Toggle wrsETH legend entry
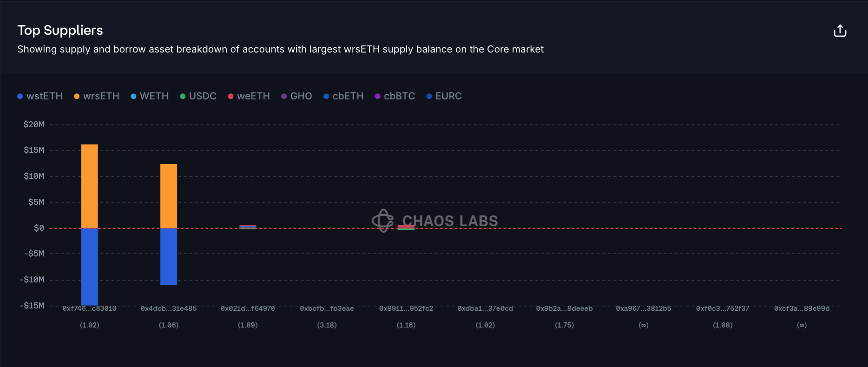Screen dimensions: 868x367 97,96
